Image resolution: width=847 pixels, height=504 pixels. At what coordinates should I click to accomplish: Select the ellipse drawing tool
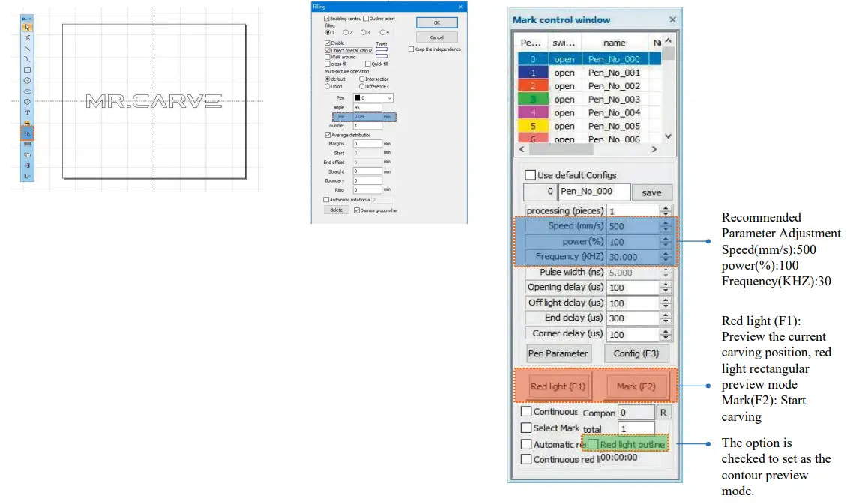coord(27,91)
